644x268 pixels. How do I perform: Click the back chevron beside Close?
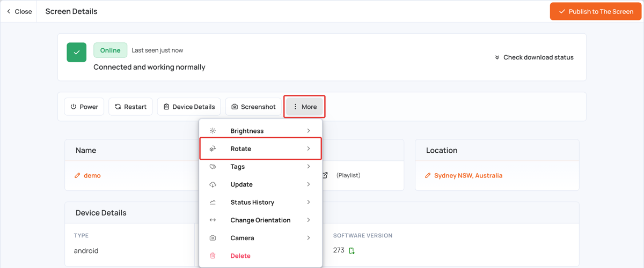[x=9, y=11]
